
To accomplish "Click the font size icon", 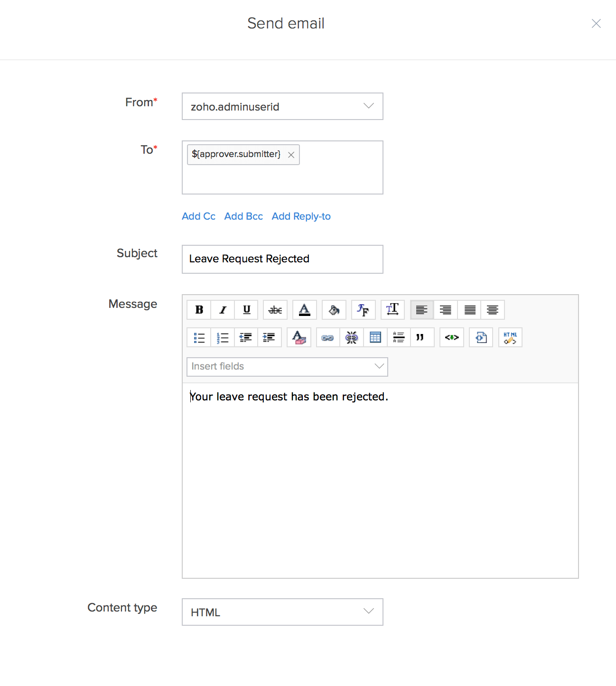I will [x=392, y=310].
